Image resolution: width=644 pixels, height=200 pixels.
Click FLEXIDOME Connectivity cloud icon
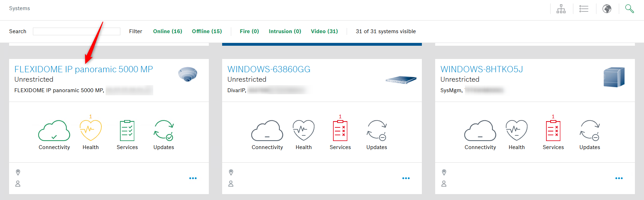coord(54,131)
